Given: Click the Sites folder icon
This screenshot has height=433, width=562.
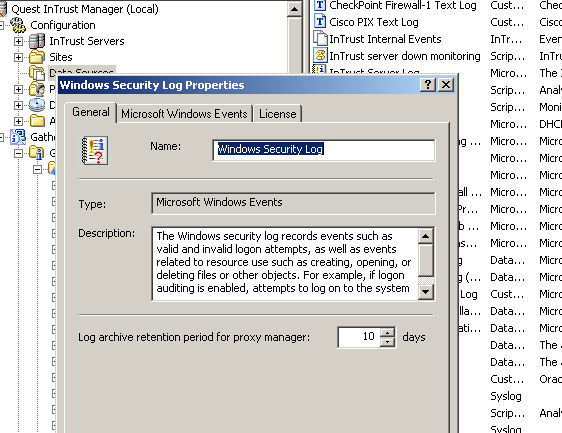Looking at the screenshot, I should tap(37, 57).
